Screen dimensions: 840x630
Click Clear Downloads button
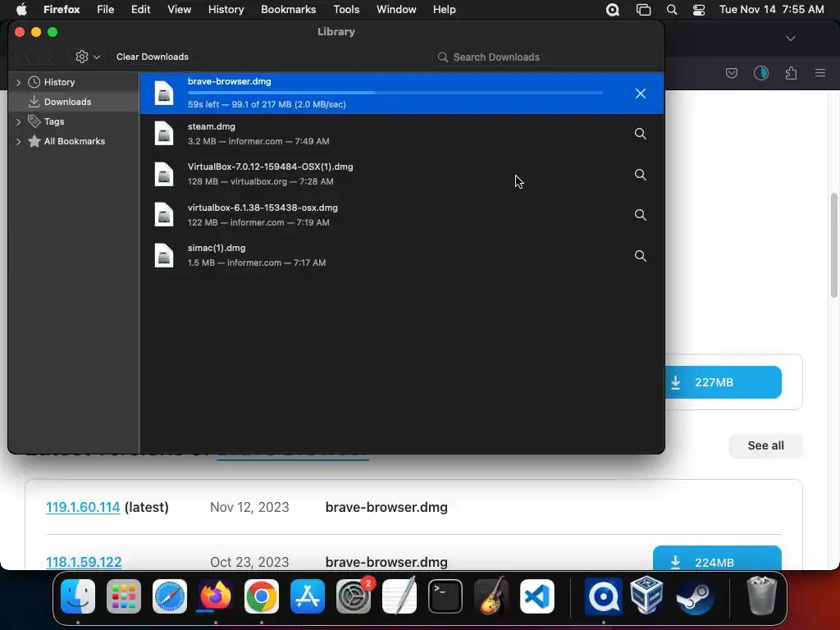(153, 57)
